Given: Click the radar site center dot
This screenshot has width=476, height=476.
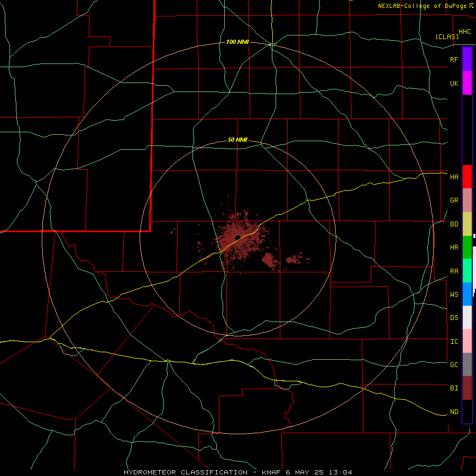Looking at the screenshot, I should pyautogui.click(x=237, y=237).
